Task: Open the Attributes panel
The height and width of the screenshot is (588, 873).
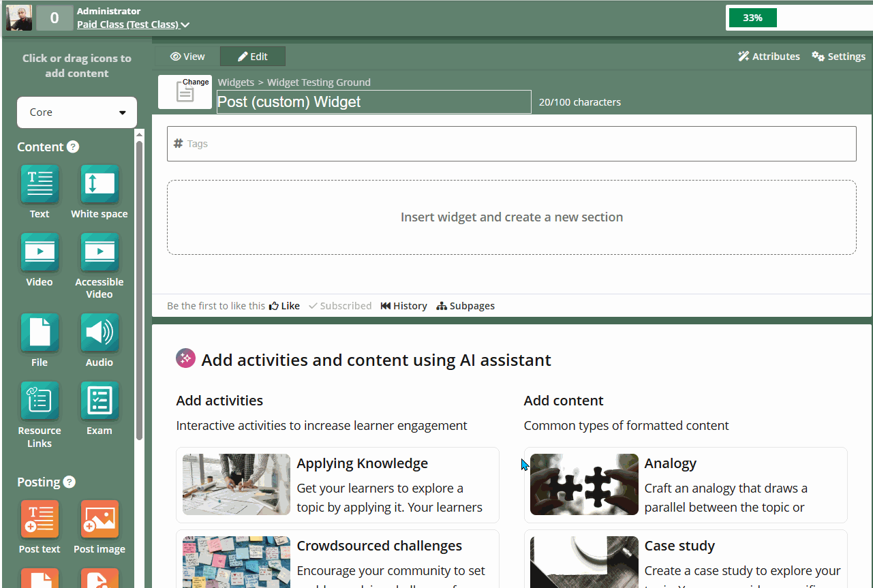Action: click(x=769, y=57)
